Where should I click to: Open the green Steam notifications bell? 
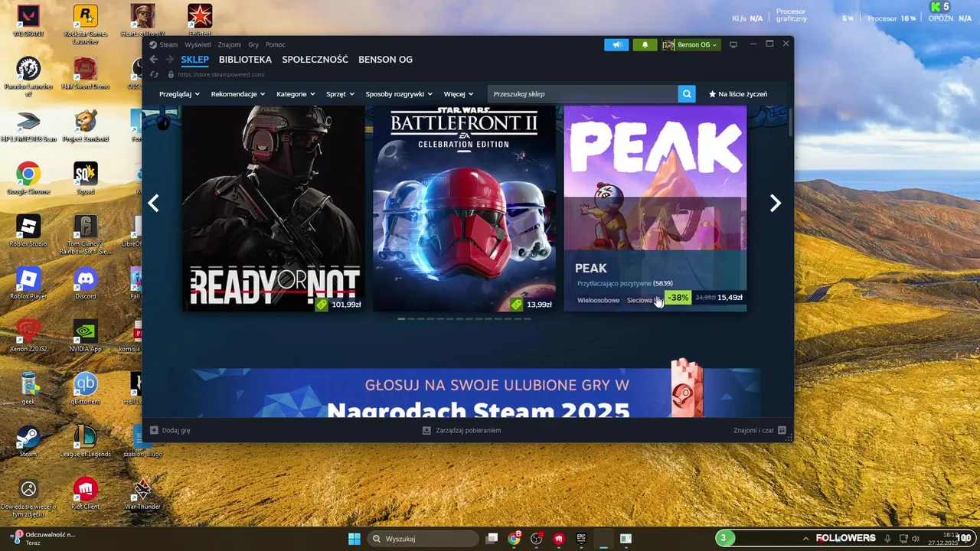pyautogui.click(x=645, y=44)
